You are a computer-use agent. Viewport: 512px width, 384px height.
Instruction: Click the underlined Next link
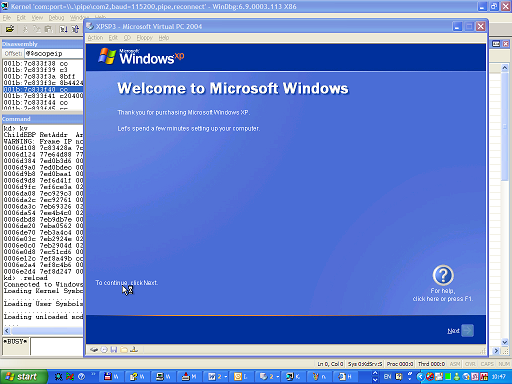pos(453,331)
